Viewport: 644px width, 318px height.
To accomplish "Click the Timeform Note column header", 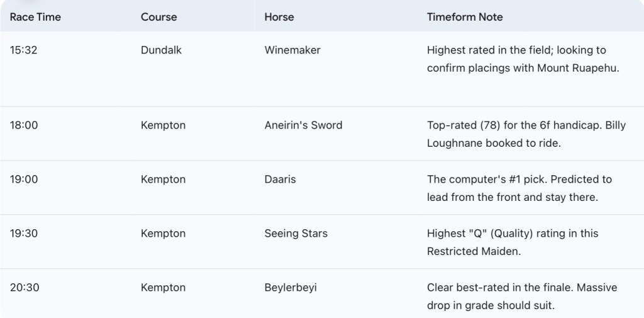I will pos(465,17).
